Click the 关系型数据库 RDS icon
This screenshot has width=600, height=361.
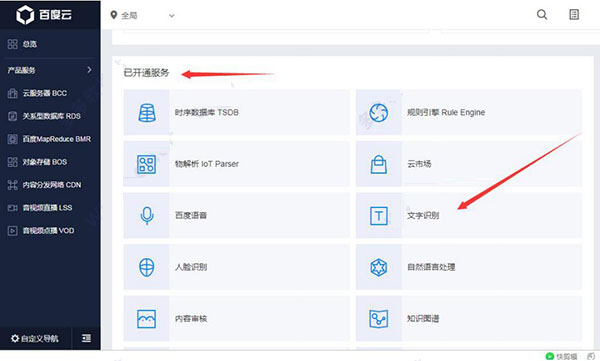tap(13, 116)
